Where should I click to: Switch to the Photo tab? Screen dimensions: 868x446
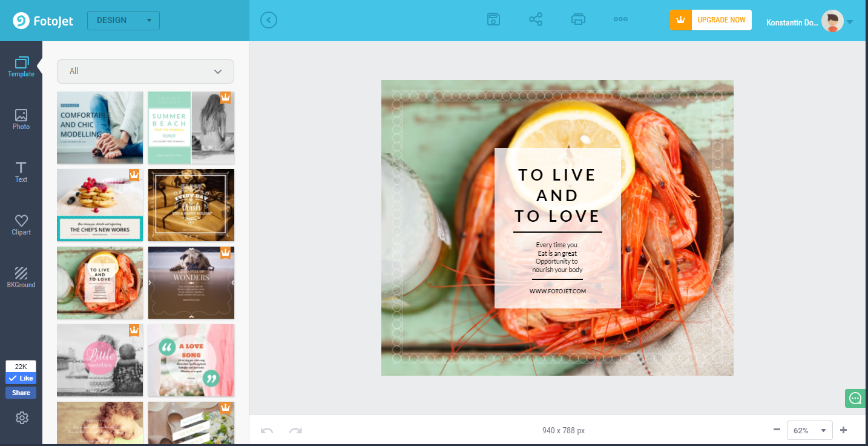(x=21, y=119)
